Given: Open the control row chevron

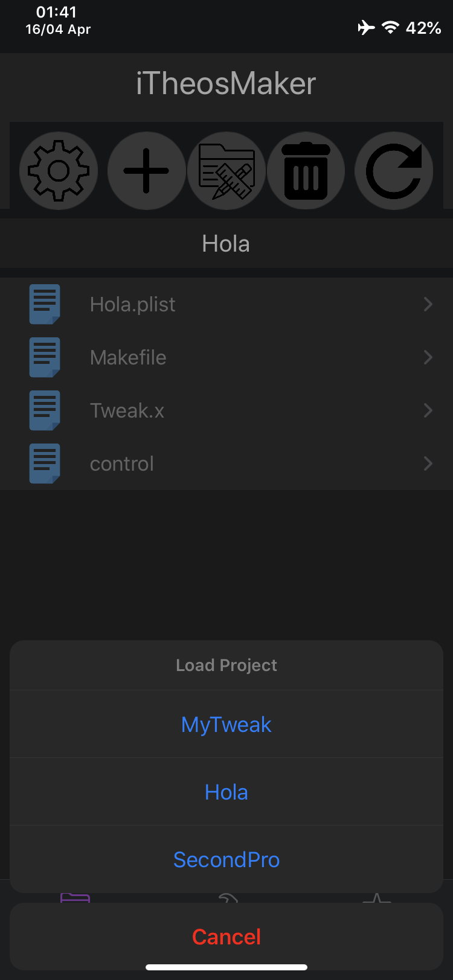Looking at the screenshot, I should (x=428, y=463).
